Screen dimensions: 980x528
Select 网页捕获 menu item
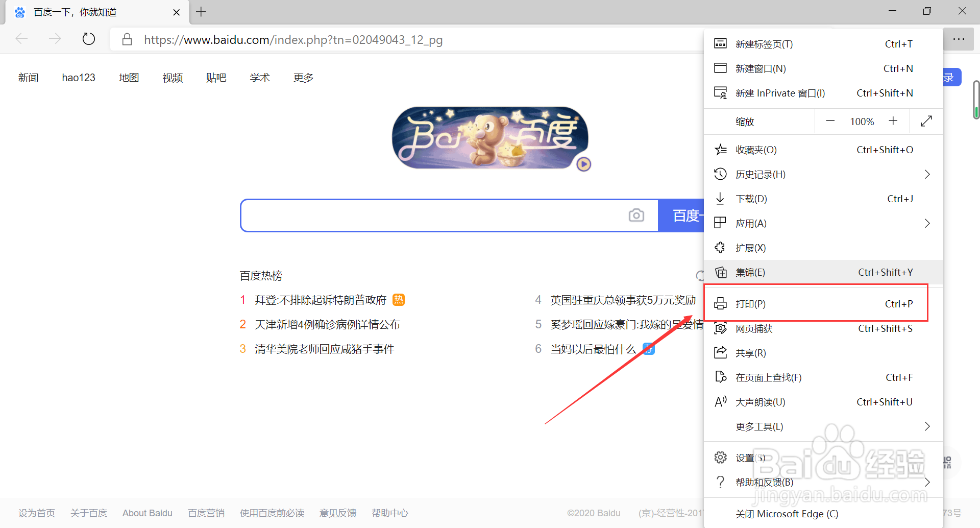click(823, 328)
